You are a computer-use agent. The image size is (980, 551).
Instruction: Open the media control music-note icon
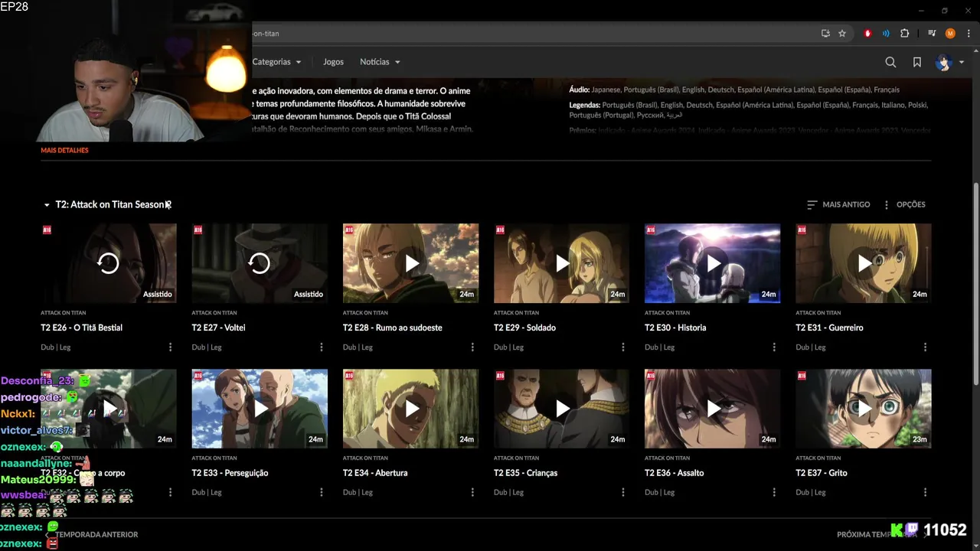coord(932,34)
